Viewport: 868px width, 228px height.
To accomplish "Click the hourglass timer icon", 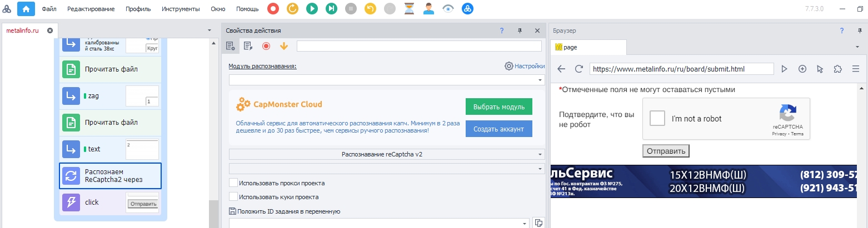I will (410, 8).
